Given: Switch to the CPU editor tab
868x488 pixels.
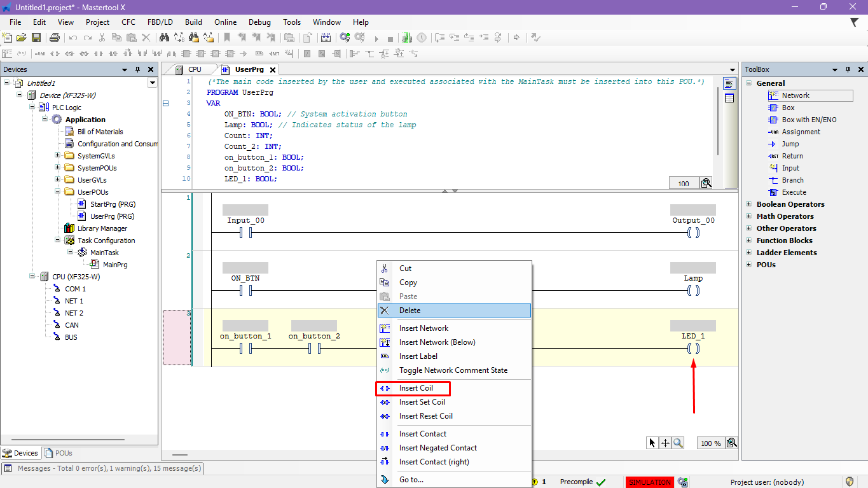Looking at the screenshot, I should pos(194,69).
